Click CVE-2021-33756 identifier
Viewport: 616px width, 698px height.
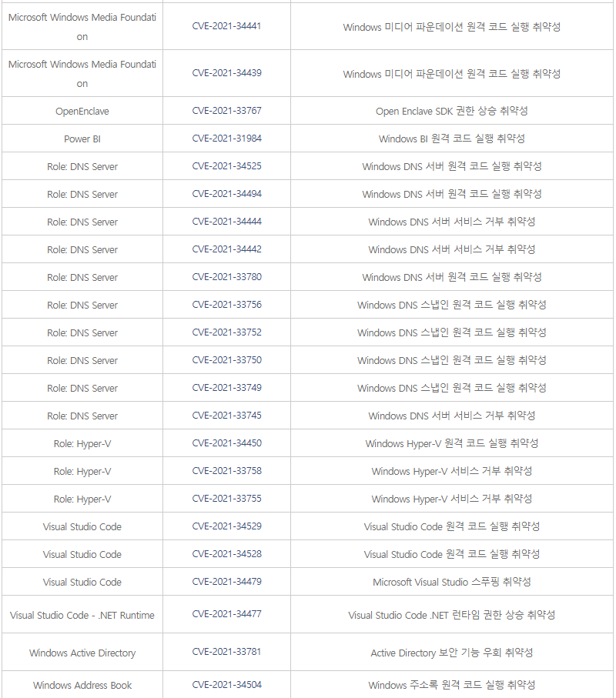[x=226, y=305]
